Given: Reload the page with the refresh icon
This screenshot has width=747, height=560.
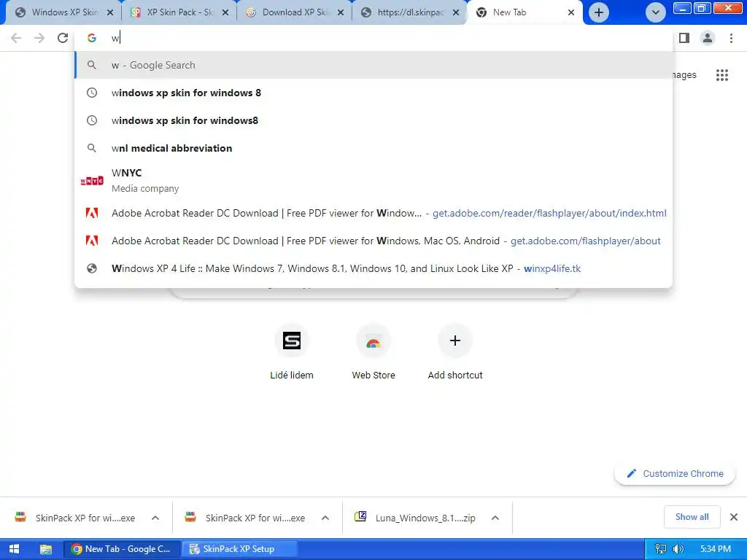Looking at the screenshot, I should coord(63,38).
